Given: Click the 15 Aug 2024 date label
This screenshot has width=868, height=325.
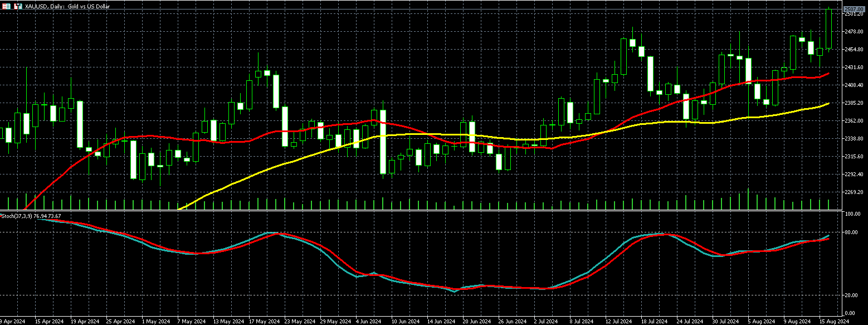Looking at the screenshot, I should [x=834, y=321].
